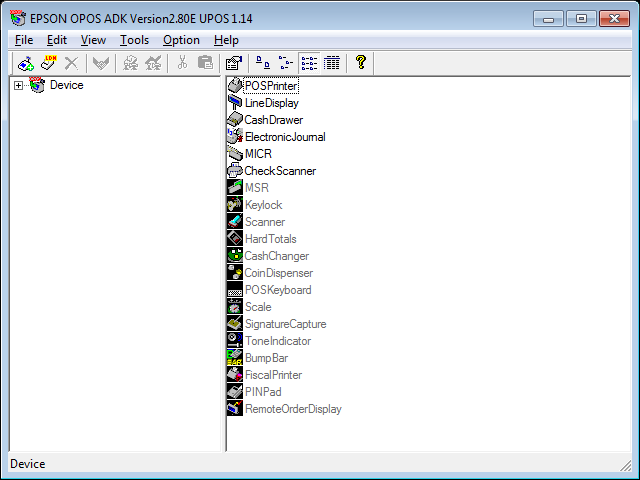Switch to list view
This screenshot has height=480, width=640.
click(309, 63)
